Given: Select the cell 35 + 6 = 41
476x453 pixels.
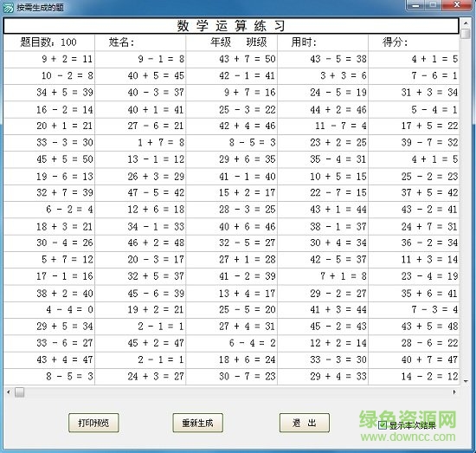Looking at the screenshot, I should (414, 294).
